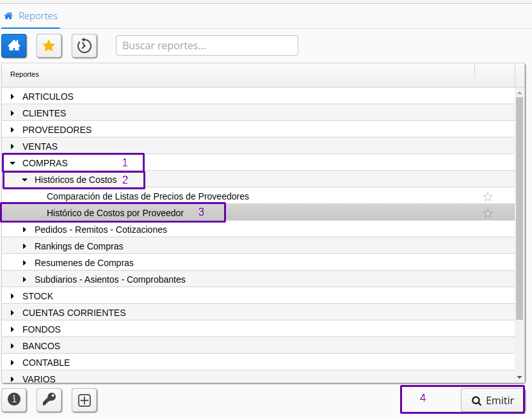Open report info with the i button

14,400
